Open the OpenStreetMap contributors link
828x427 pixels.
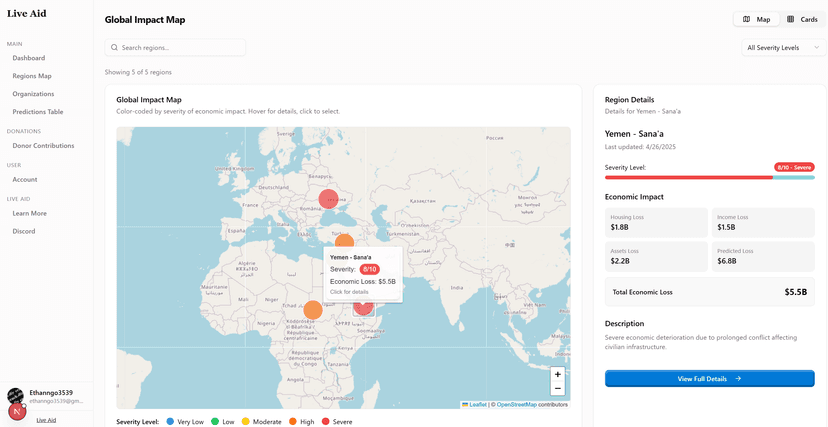point(516,404)
